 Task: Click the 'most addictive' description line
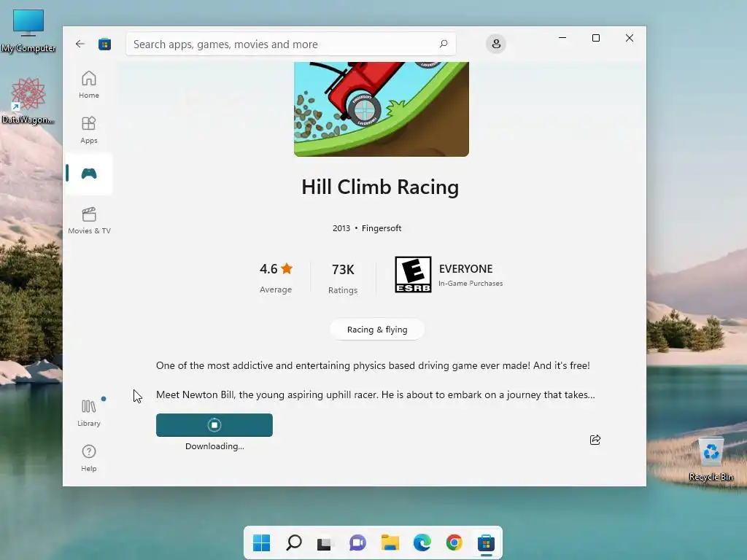tap(373, 365)
